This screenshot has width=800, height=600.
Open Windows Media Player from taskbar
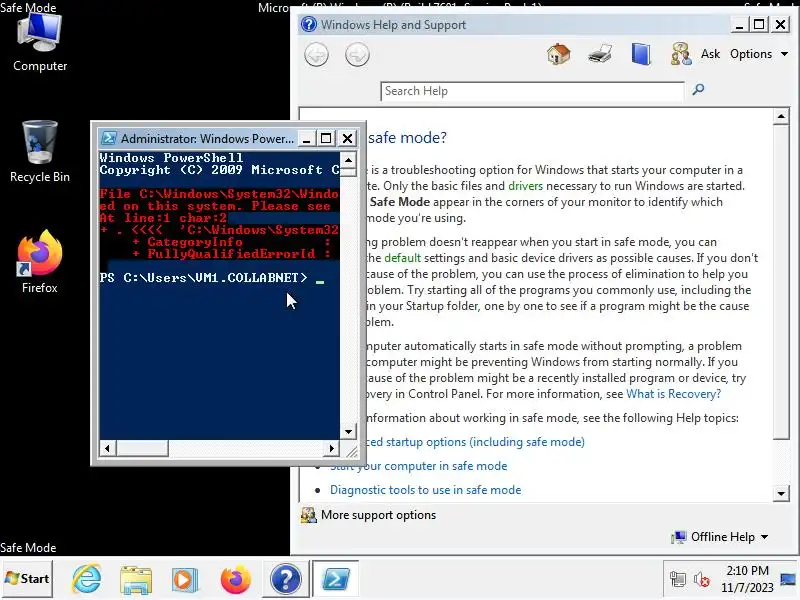click(x=185, y=579)
